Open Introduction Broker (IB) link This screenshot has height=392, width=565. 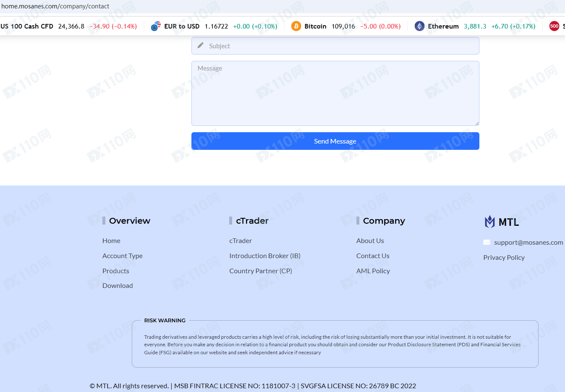265,256
